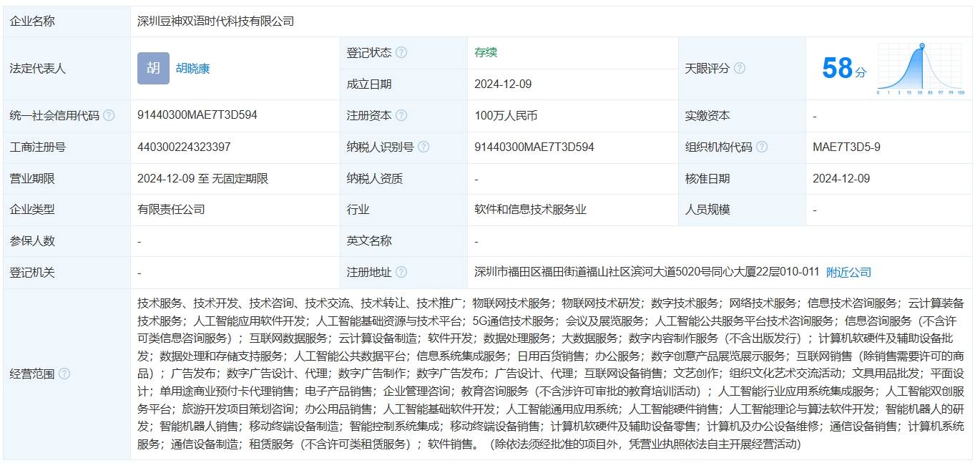Select organization code MAE7T3D5-9
The width and height of the screenshot is (980, 468).
point(846,147)
